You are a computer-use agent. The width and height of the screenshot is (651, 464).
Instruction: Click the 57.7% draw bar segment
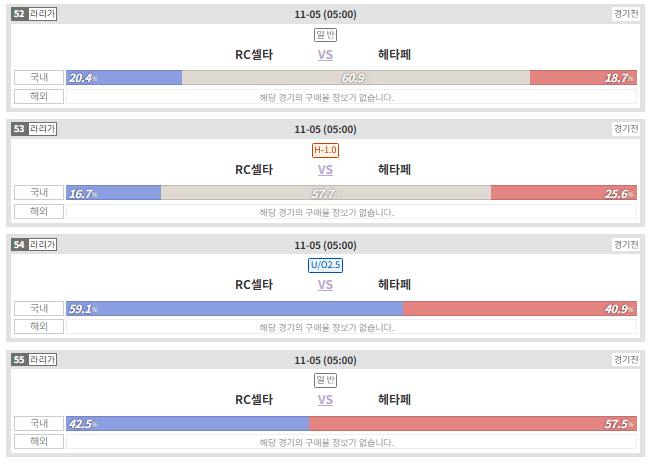326,193
